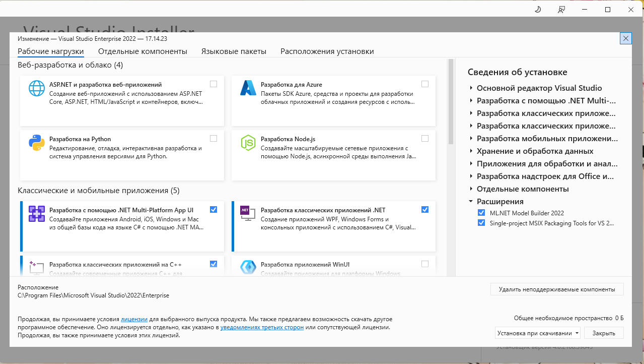Toggle the dark mode moon icon
The width and height of the screenshot is (644, 364).
(x=537, y=10)
